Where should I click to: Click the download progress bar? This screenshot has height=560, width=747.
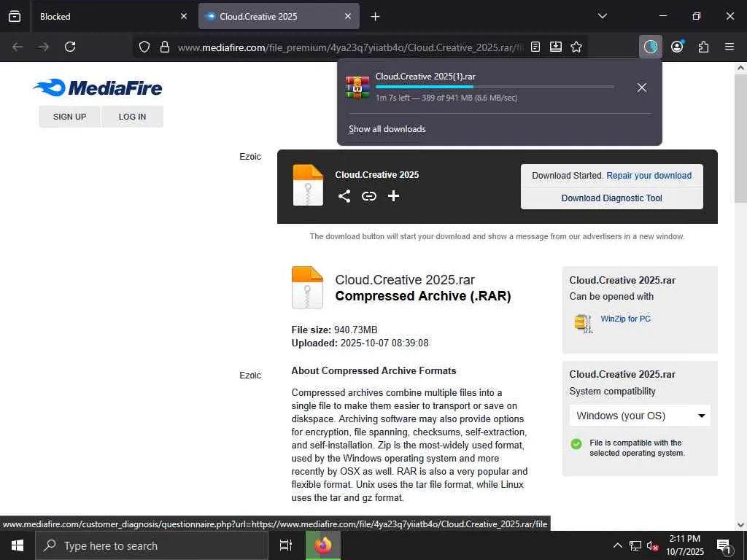tap(495, 87)
